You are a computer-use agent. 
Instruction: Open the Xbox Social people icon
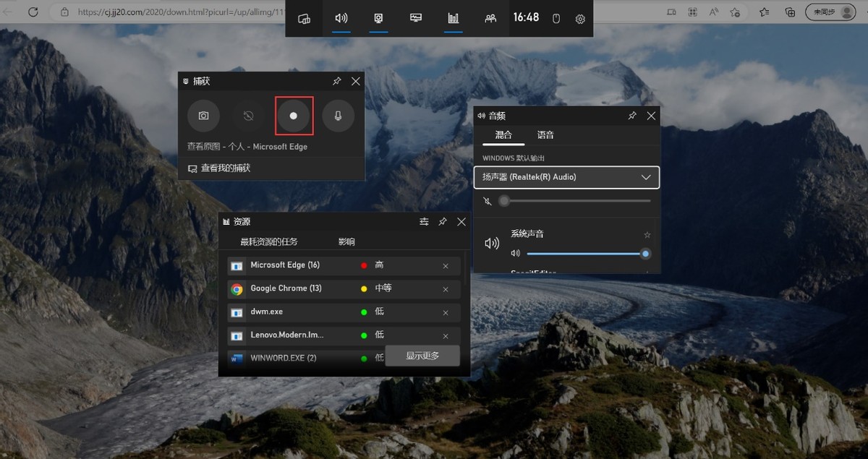490,19
